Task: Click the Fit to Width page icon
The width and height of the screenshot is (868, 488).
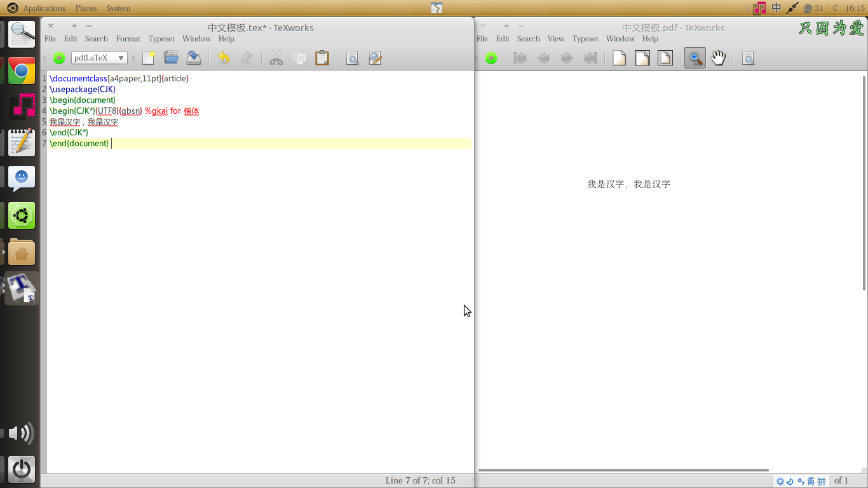Action: click(x=642, y=58)
